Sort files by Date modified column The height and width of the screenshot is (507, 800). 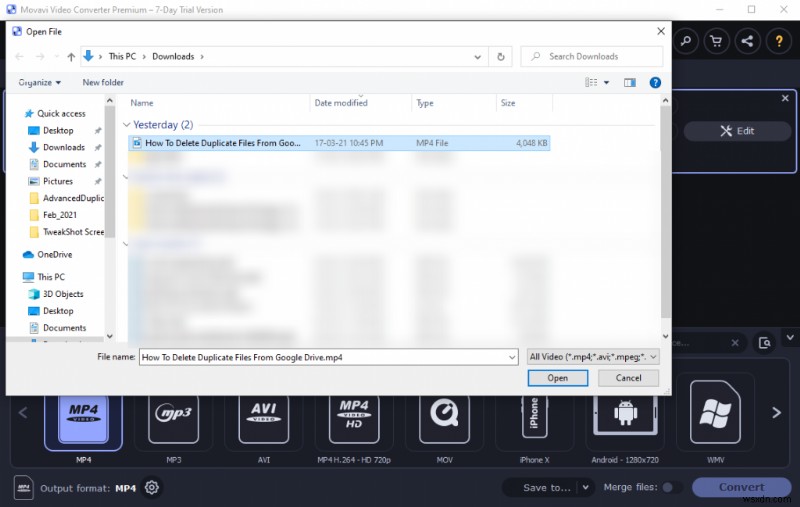[x=341, y=103]
